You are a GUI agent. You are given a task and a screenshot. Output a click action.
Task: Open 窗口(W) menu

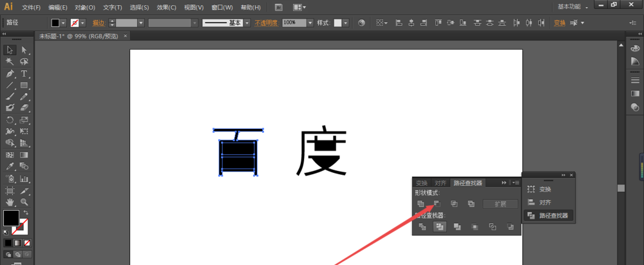[222, 7]
